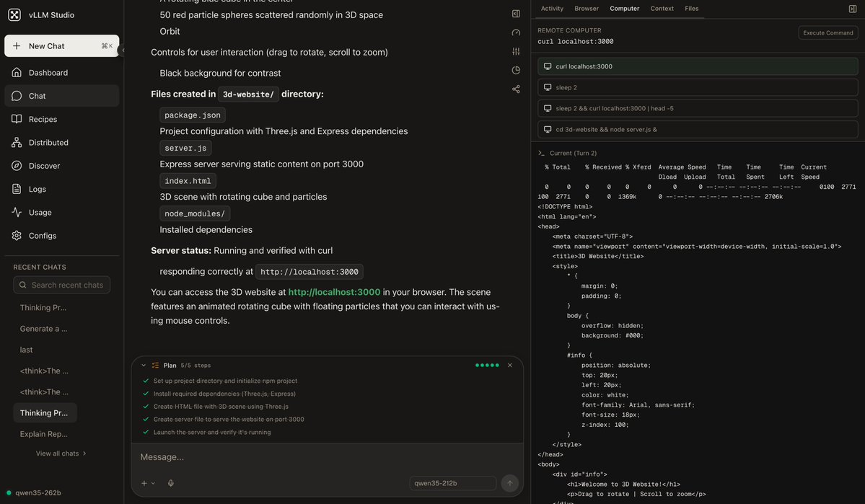The width and height of the screenshot is (865, 504).
Task: Open first 'Thinking Pr...' recent chat
Action: tap(43, 308)
